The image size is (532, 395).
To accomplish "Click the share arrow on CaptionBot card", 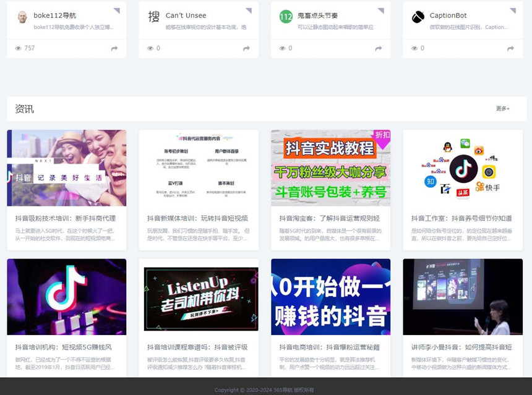I will coord(510,48).
